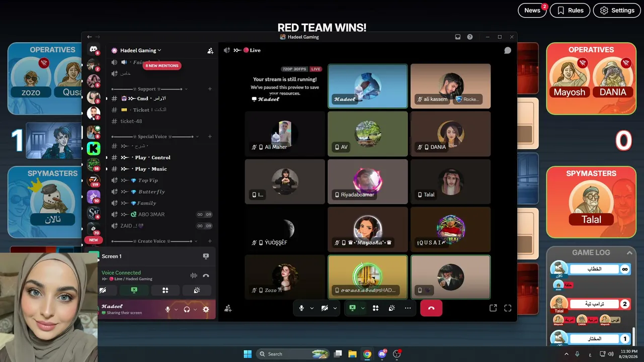
Task: Open Discord direct messages home icon
Action: (94, 49)
